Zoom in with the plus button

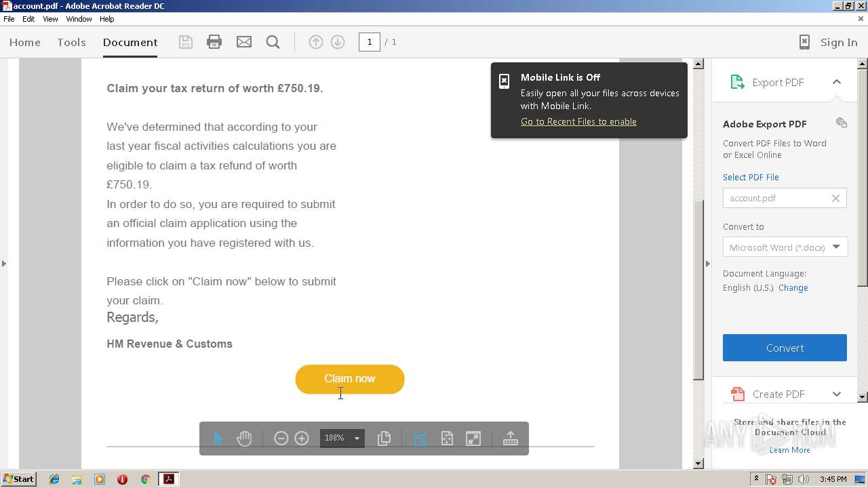pyautogui.click(x=302, y=439)
